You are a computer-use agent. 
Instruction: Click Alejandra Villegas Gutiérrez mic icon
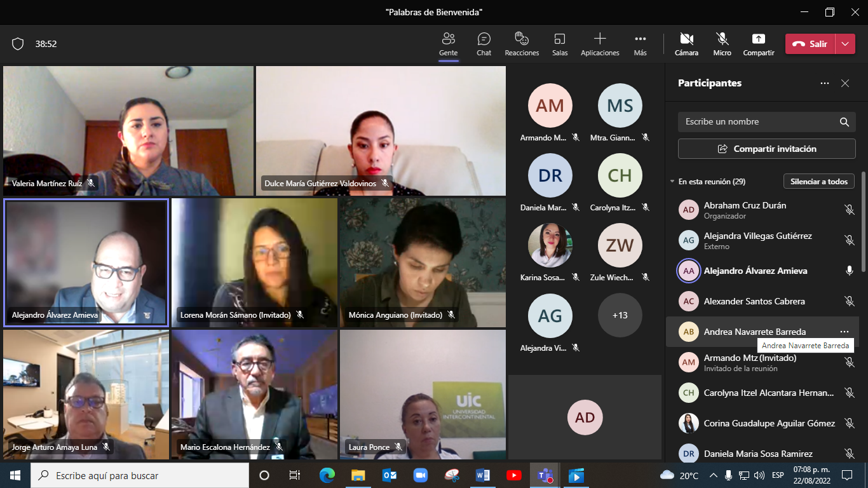point(850,240)
